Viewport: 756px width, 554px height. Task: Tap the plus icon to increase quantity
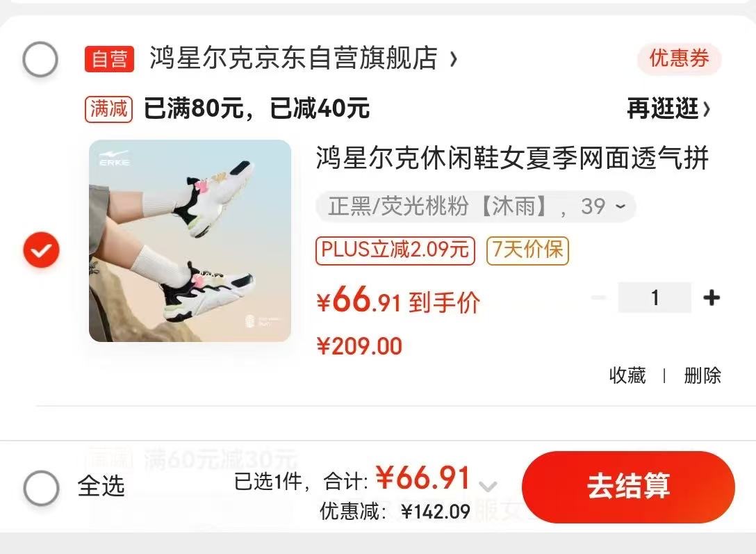pyautogui.click(x=711, y=298)
